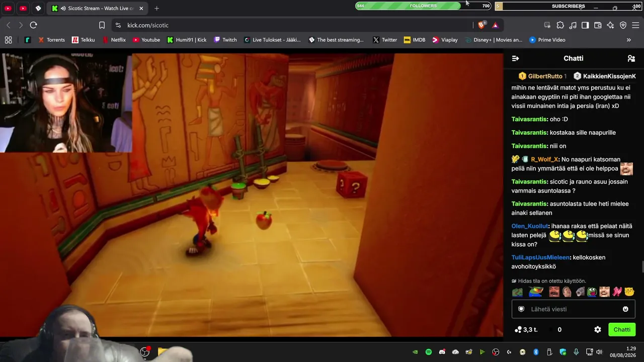Open the Disney+ bookmark
The width and height of the screenshot is (644, 362).
tap(493, 40)
